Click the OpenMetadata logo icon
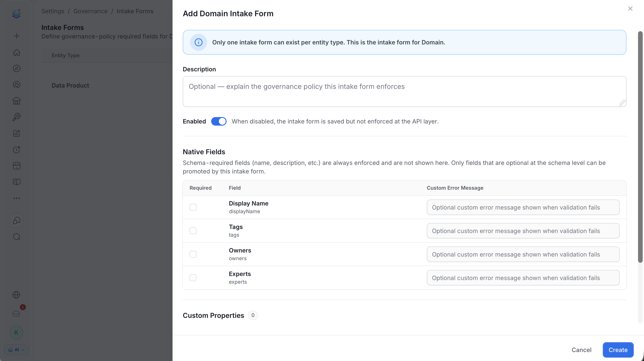Image resolution: width=644 pixels, height=361 pixels. (16, 14)
